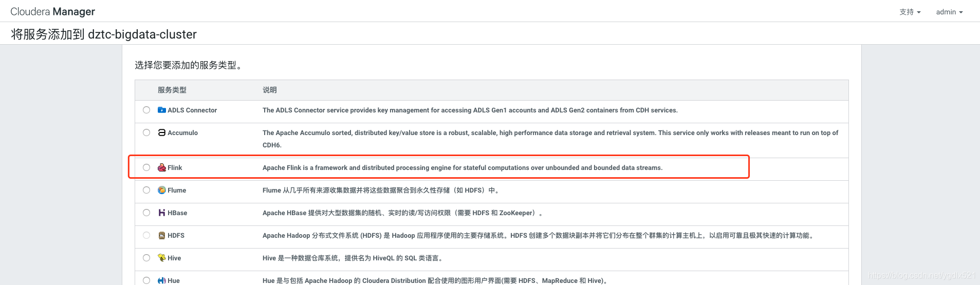Click the Flume description text

382,191
